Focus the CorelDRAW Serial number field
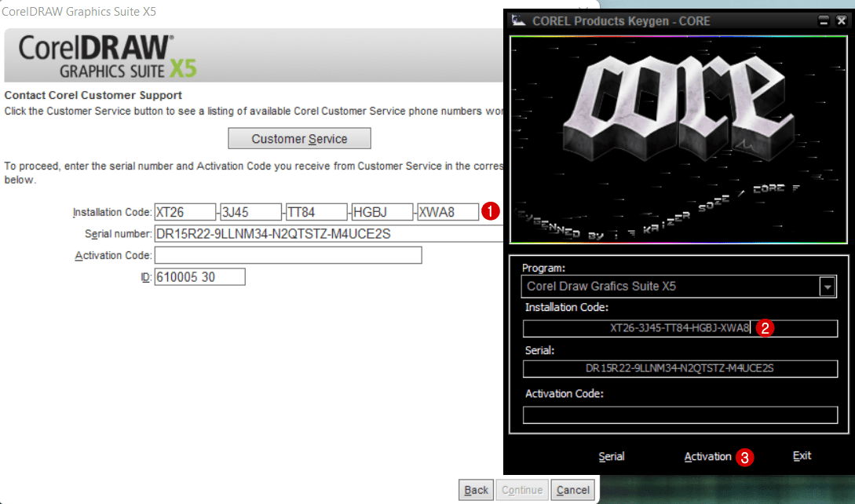The height and width of the screenshot is (504, 855). pos(329,233)
